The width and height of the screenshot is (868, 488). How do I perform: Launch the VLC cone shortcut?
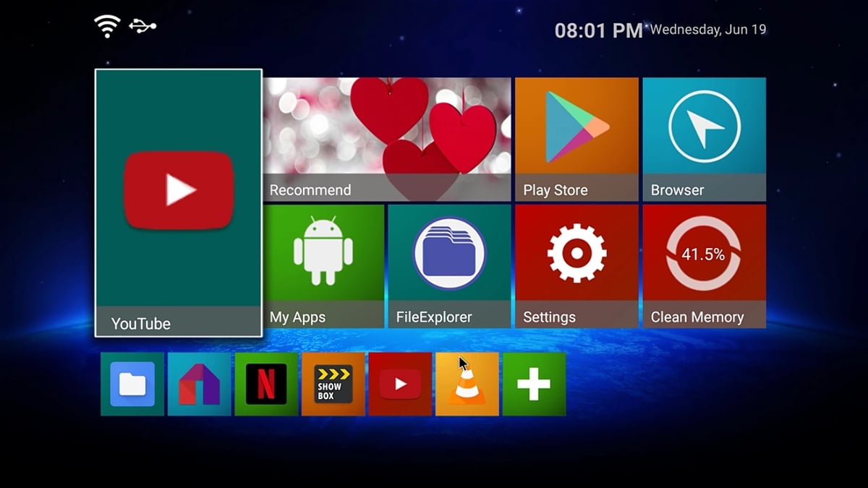467,384
